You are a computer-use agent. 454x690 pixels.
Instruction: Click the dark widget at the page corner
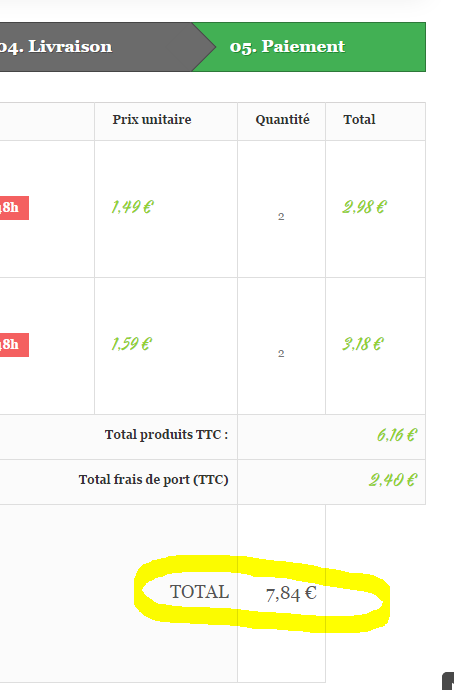click(448, 681)
